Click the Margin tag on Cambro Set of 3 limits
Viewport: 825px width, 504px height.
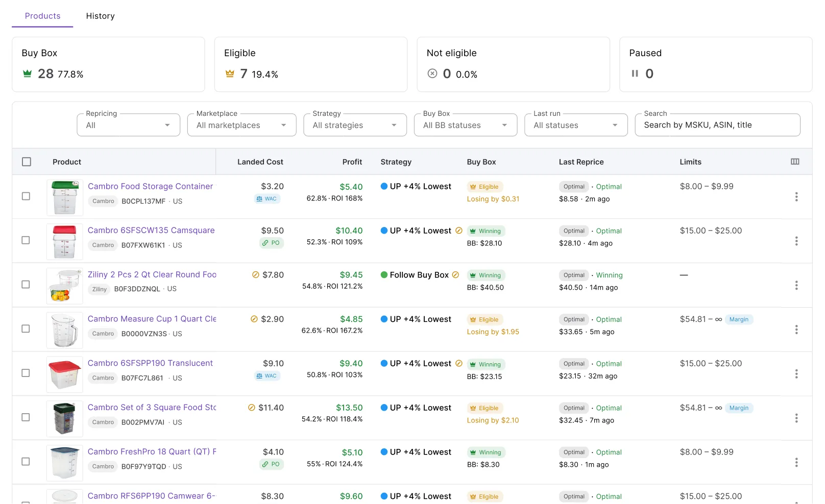[739, 408]
